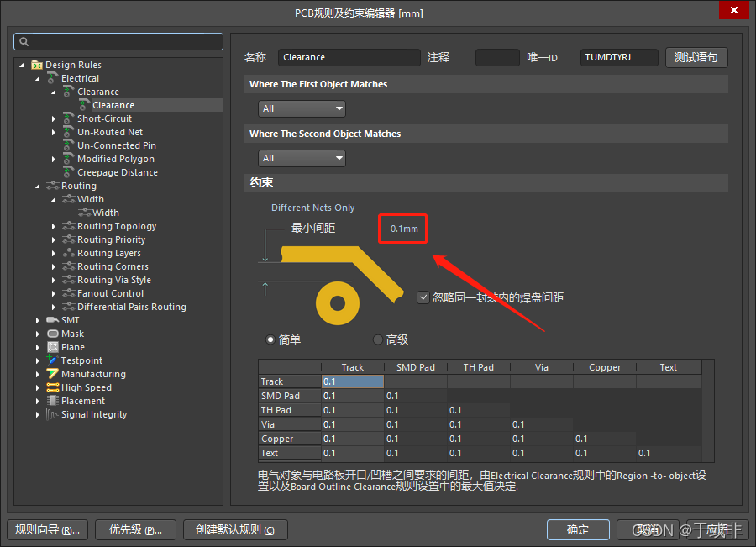Image resolution: width=756 pixels, height=547 pixels.
Task: Collapse the Design Rules tree root
Action: coord(22,65)
